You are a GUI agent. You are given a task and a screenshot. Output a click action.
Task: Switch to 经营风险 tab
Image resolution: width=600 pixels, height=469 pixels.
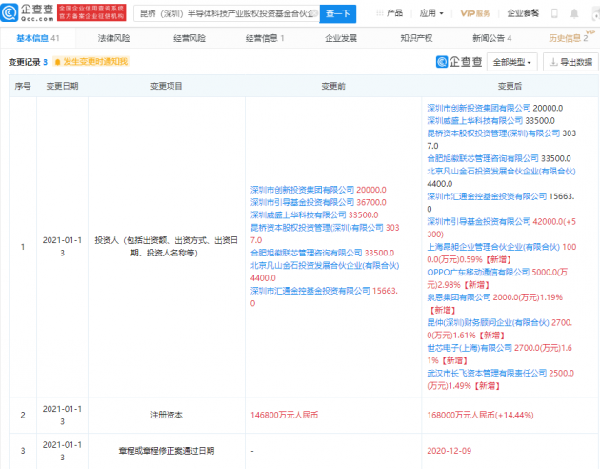(189, 38)
